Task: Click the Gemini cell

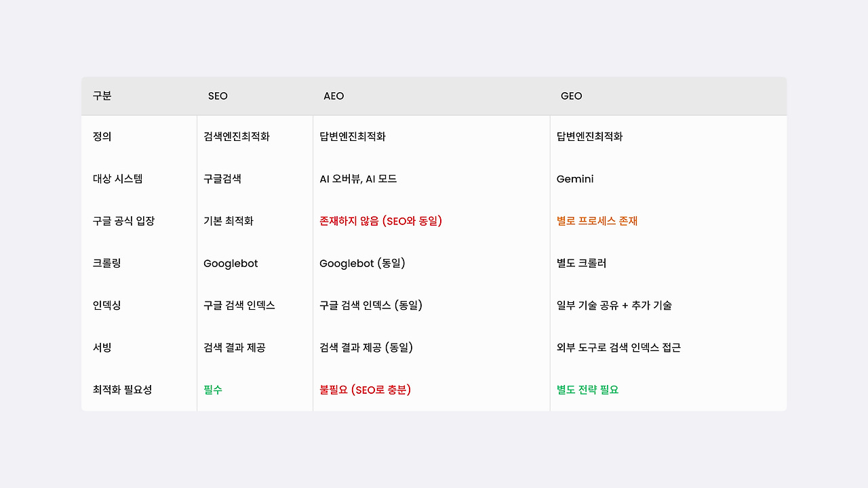Action: [575, 179]
